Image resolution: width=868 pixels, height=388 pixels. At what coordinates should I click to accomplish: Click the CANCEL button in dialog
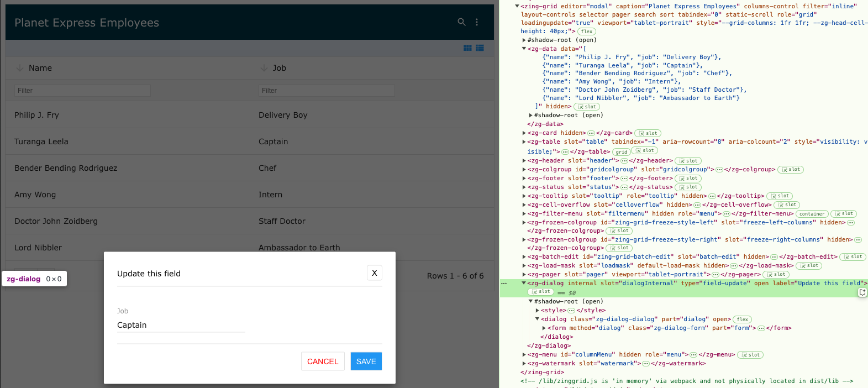[323, 361]
